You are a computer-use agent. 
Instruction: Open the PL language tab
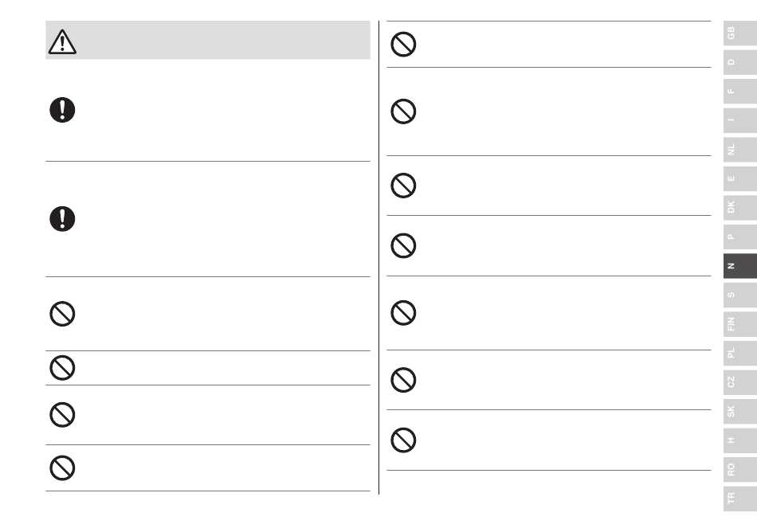[x=739, y=352]
